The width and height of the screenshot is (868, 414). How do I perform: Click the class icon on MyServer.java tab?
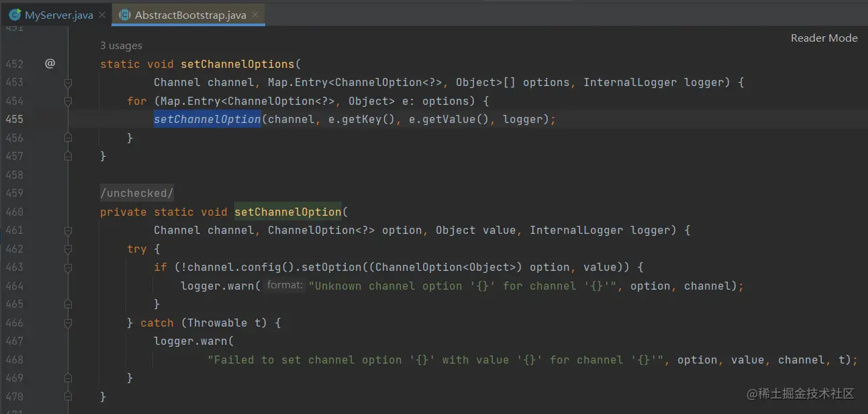tap(14, 15)
